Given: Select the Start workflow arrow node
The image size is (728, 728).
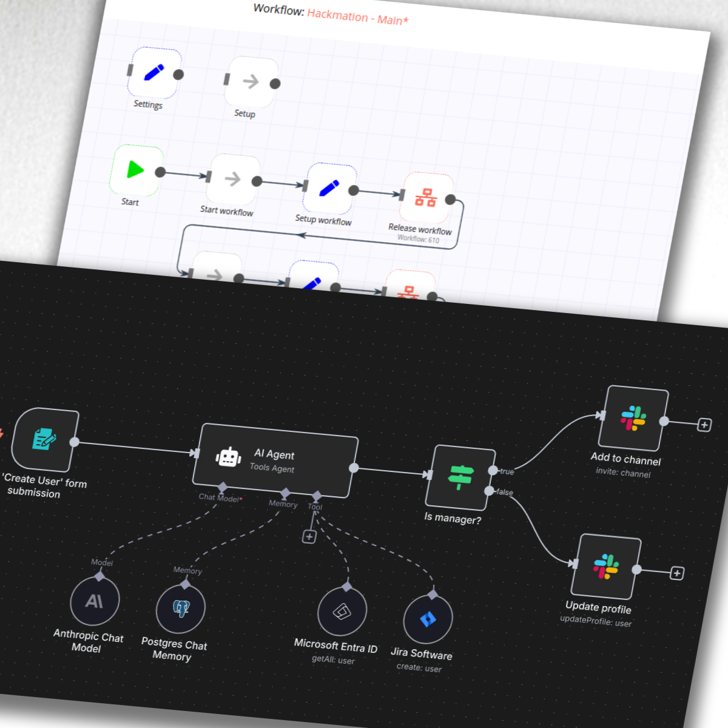Looking at the screenshot, I should pyautogui.click(x=232, y=179).
